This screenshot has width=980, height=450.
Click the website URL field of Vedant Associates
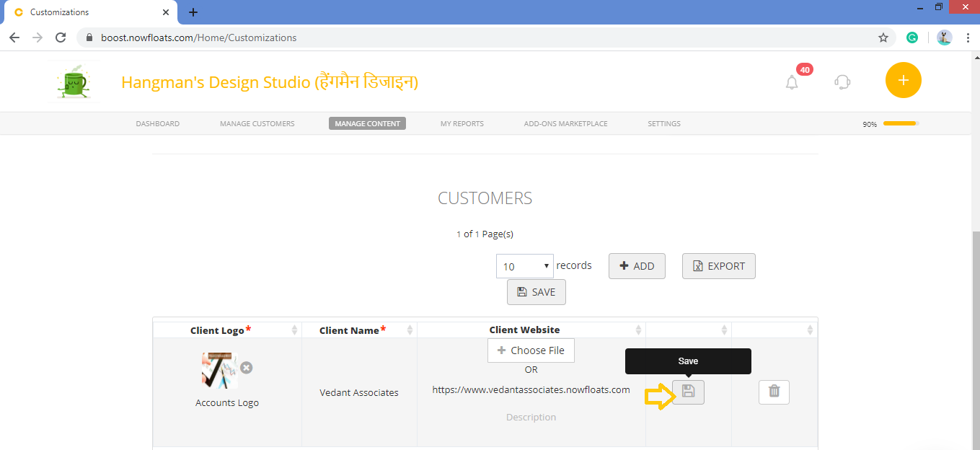point(531,389)
